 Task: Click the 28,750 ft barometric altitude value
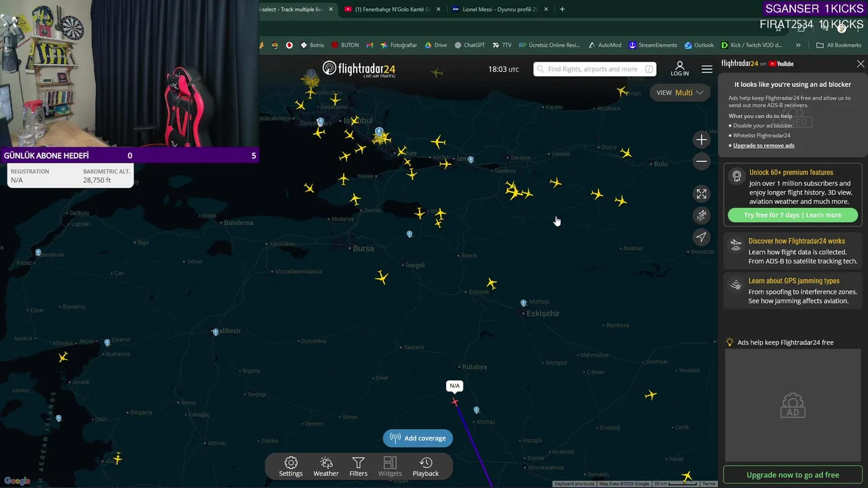(97, 180)
